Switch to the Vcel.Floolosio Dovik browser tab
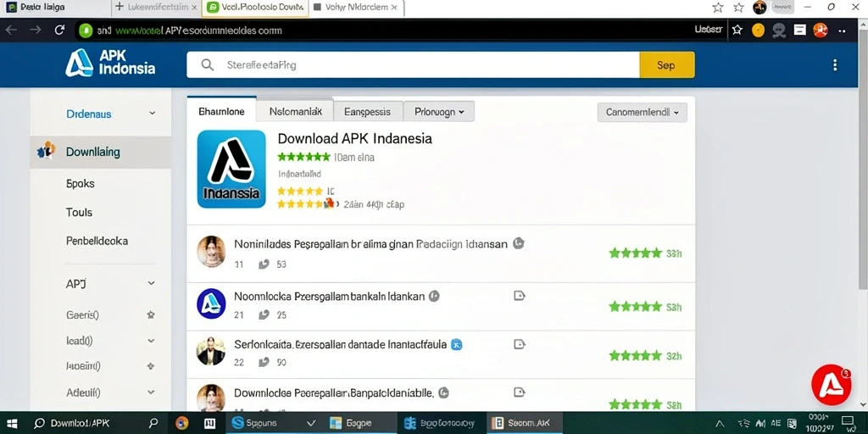Screen dimensions: 868x434 click(x=254, y=8)
